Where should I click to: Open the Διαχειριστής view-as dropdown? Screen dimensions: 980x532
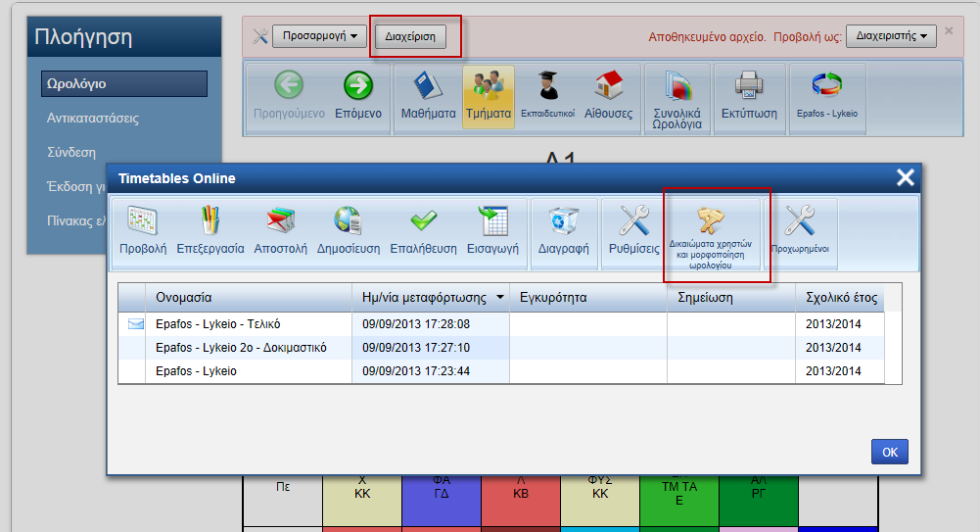click(891, 36)
